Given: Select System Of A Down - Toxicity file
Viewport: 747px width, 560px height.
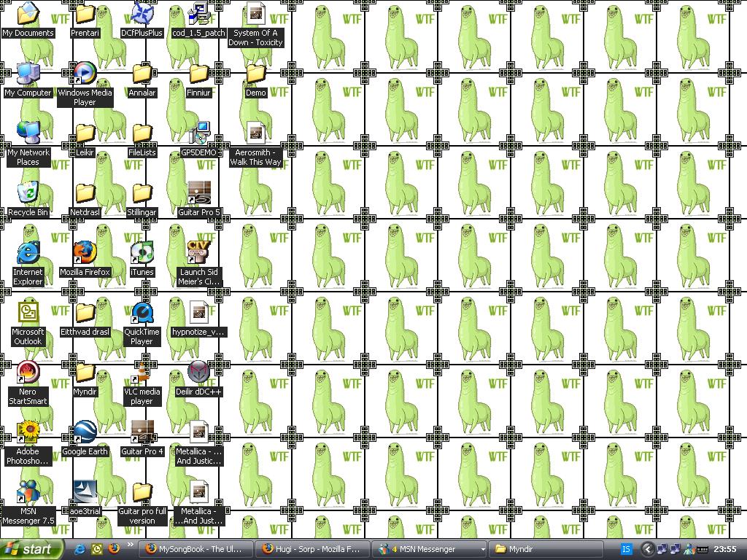Looking at the screenshot, I should [255, 24].
